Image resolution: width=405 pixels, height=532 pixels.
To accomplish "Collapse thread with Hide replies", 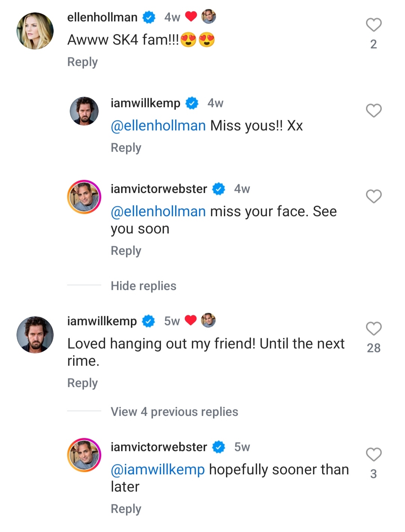I will click(x=143, y=286).
